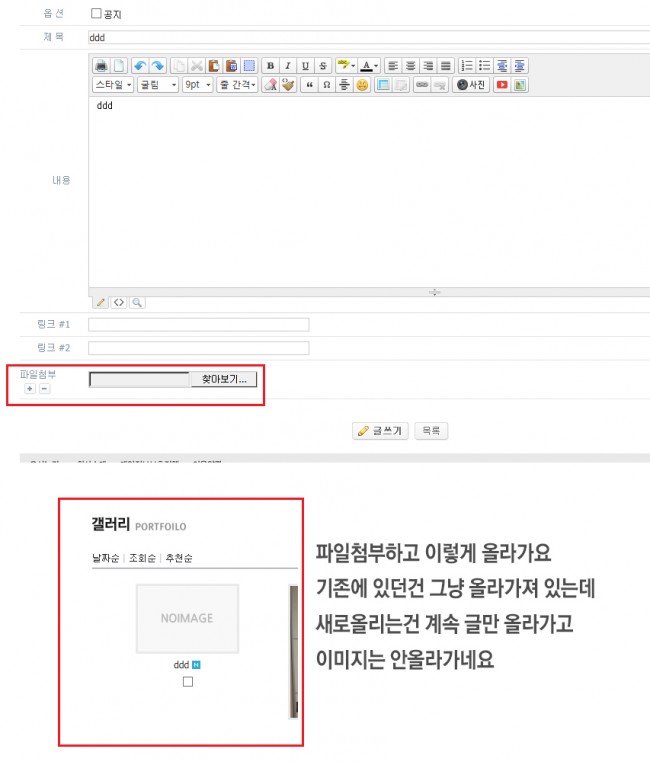Viewport: 650px width, 762px height.
Task: Sort gallery by 날짜순
Action: [105, 558]
